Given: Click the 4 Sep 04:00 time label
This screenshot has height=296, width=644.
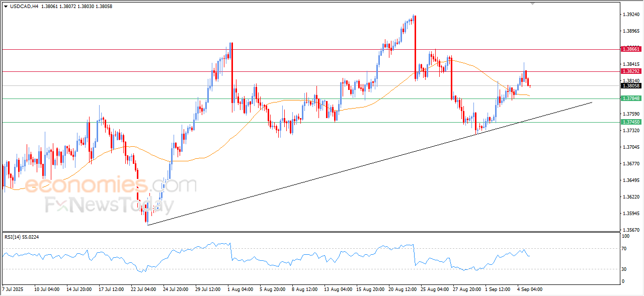Looking at the screenshot, I should click(530, 289).
